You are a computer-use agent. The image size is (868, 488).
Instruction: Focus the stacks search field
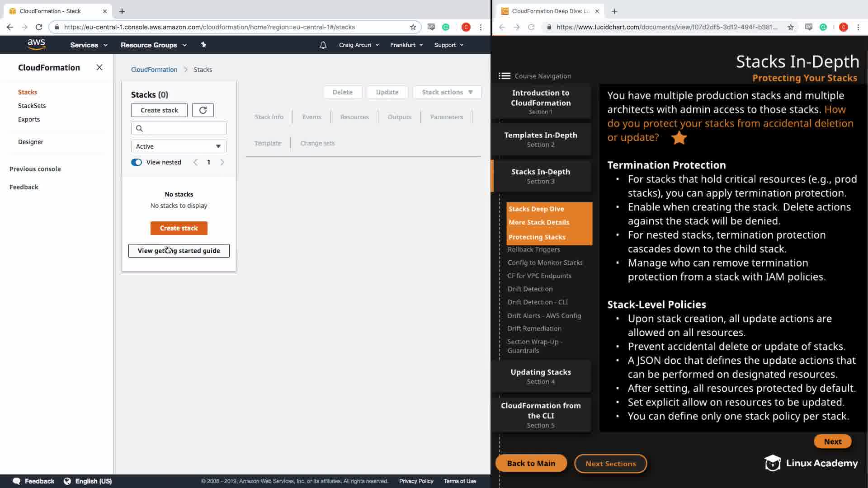click(x=183, y=128)
